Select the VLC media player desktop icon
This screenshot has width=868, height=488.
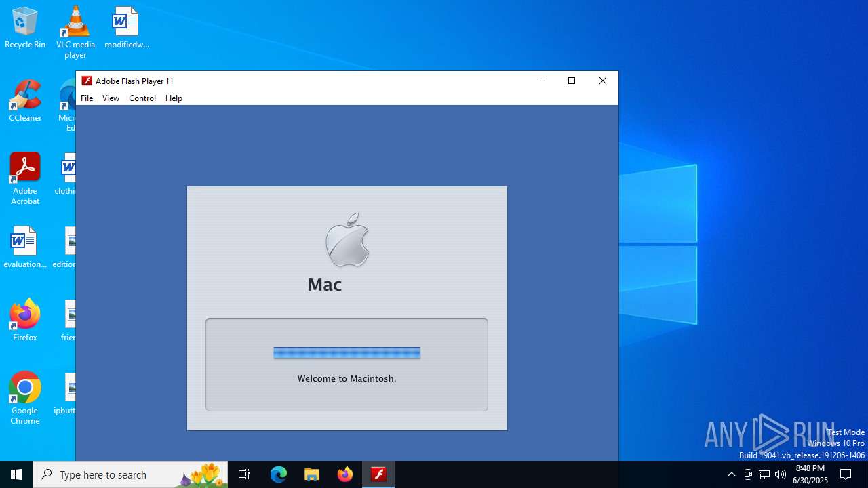[x=75, y=33]
